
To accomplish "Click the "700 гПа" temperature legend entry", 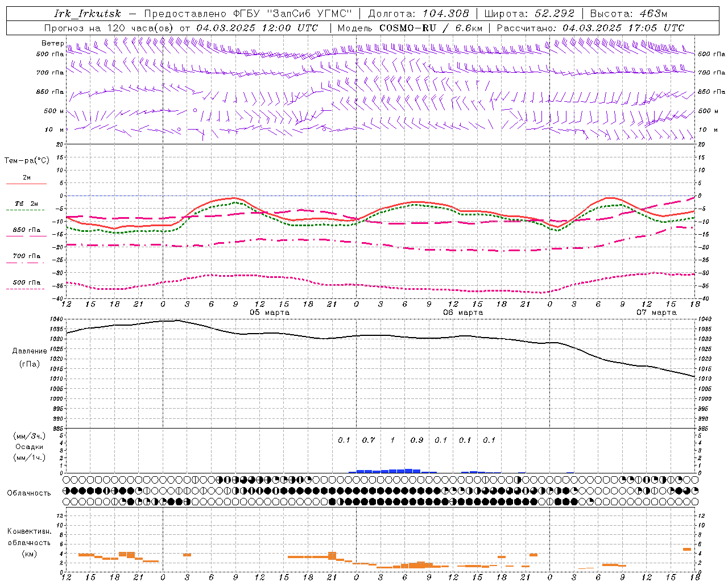I will pyautogui.click(x=26, y=256).
